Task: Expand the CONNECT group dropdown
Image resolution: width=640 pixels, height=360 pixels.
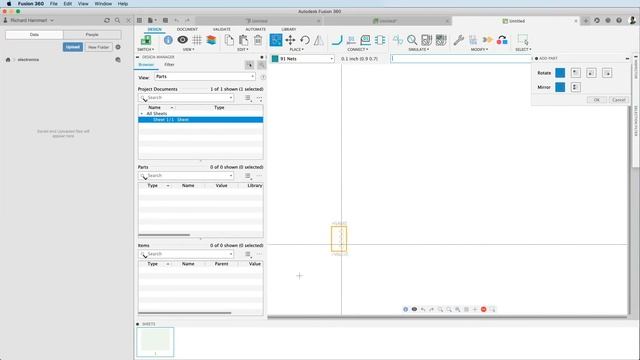Action: [358, 49]
